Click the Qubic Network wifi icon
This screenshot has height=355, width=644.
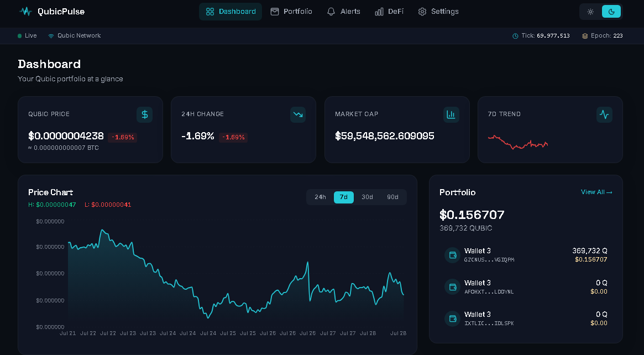pos(51,36)
